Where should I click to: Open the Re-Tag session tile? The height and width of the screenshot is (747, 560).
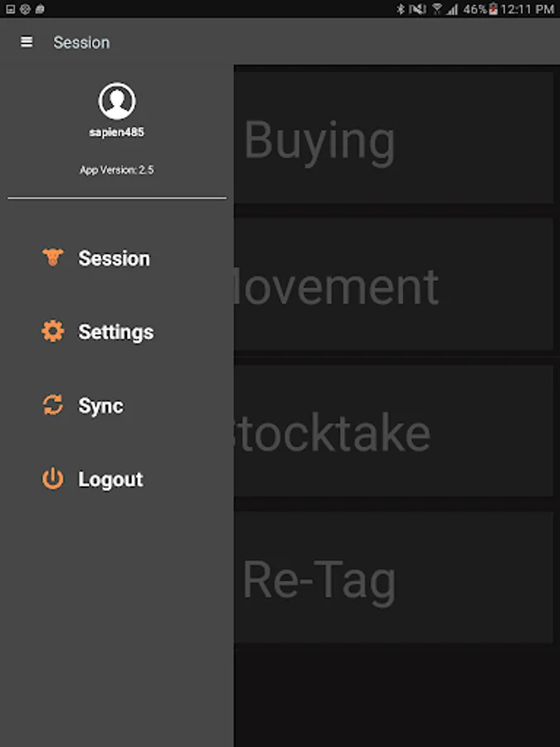(393, 578)
